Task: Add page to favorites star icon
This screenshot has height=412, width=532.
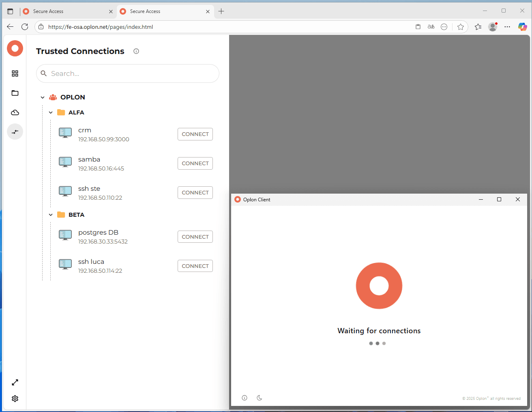Action: click(461, 27)
